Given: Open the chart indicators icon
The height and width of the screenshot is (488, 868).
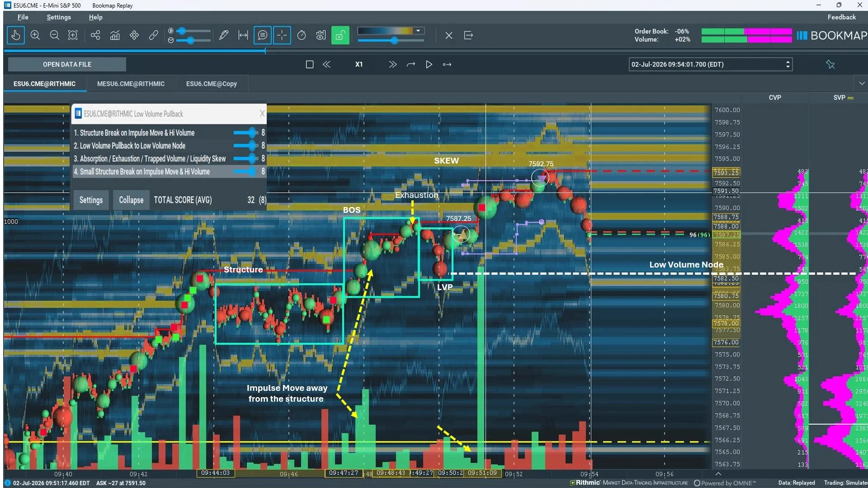Looking at the screenshot, I should click(x=115, y=35).
